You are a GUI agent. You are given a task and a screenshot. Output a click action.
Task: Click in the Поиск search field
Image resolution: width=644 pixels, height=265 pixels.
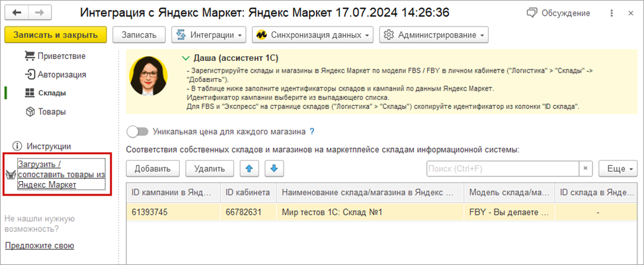[x=503, y=169]
